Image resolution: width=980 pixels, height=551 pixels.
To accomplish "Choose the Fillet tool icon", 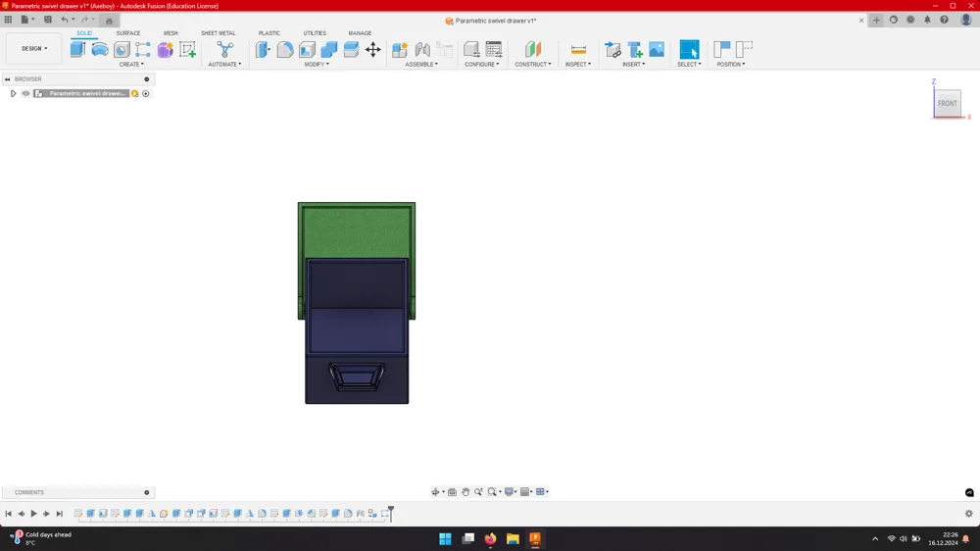I will point(285,49).
